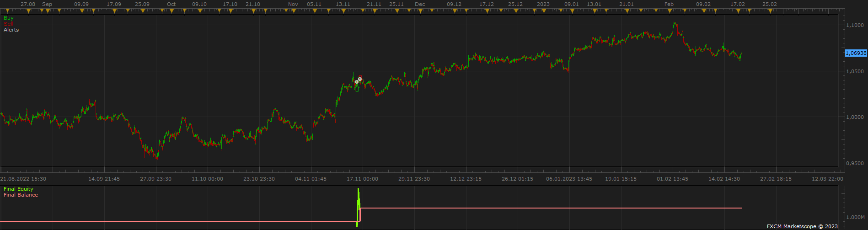The height and width of the screenshot is (230, 868).
Task: Click the 01.02 13:45 time label
Action: pos(672,179)
